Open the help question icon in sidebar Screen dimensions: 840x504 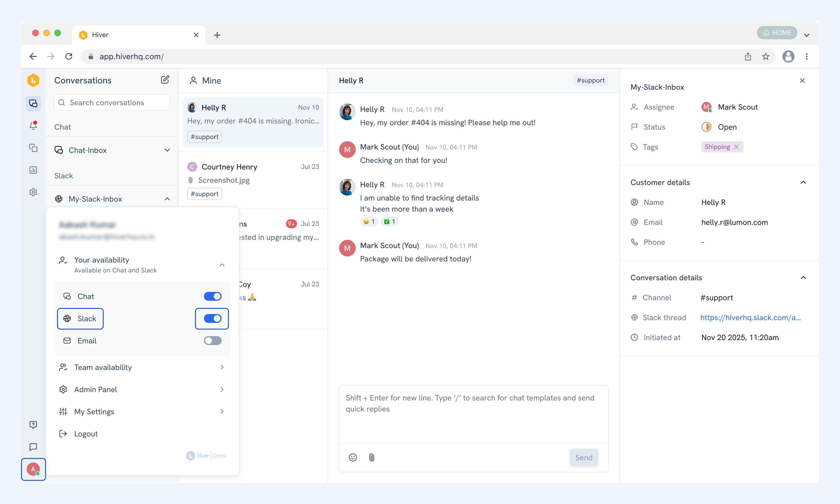click(33, 425)
